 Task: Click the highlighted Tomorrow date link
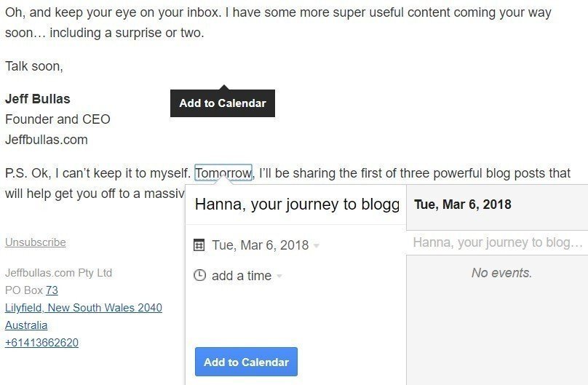[x=223, y=173]
